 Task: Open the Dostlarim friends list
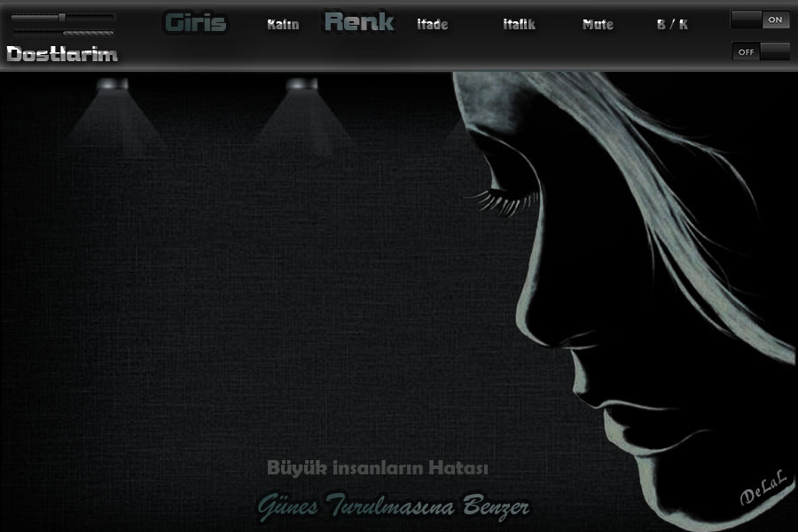62,54
